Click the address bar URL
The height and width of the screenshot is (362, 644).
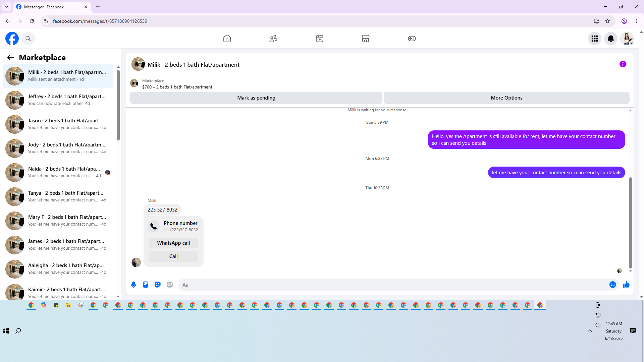point(100,21)
